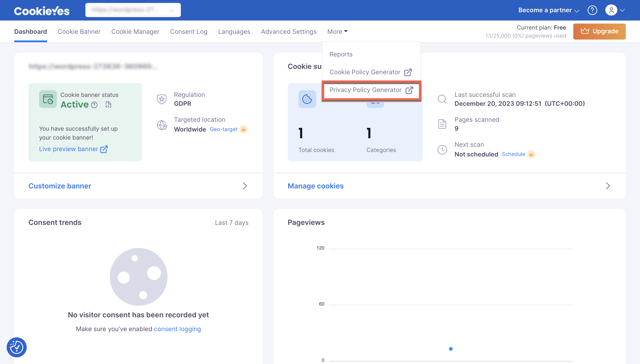Open the consent logging link
The height and width of the screenshot is (364, 640).
coord(177,329)
